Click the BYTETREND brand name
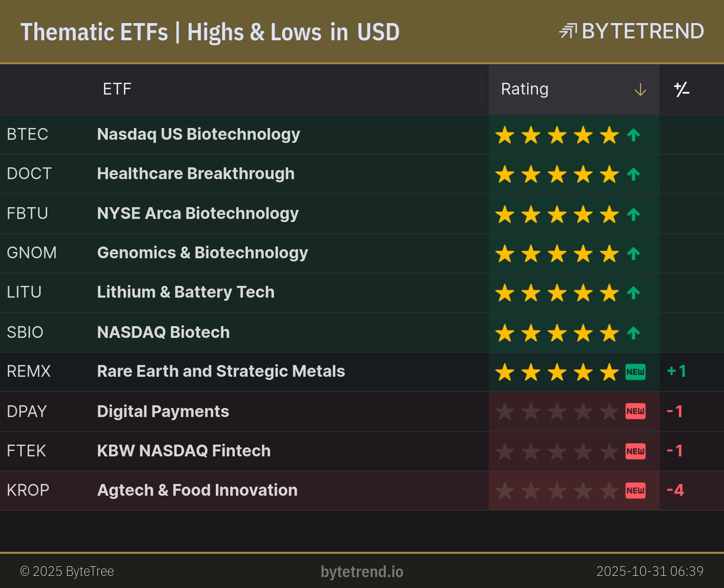The image size is (724, 588). tap(643, 31)
